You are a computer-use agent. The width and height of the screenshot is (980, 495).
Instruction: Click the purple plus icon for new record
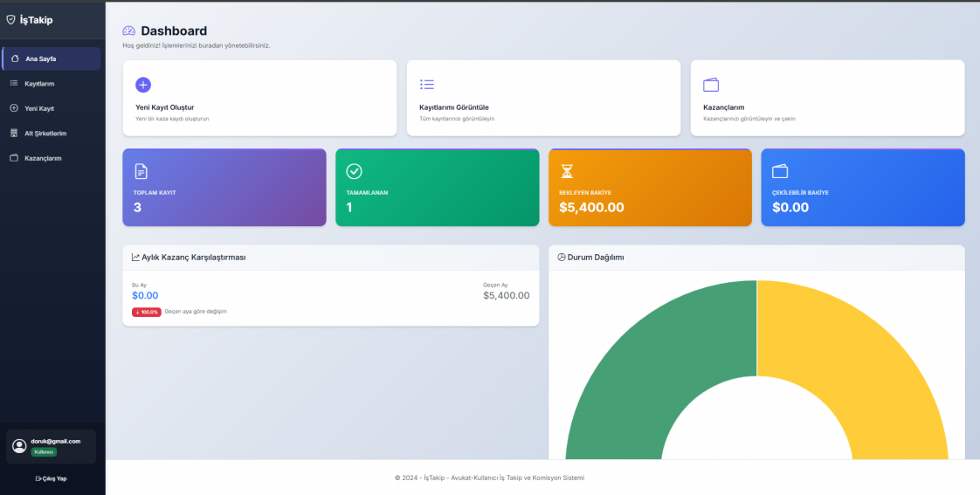click(143, 85)
